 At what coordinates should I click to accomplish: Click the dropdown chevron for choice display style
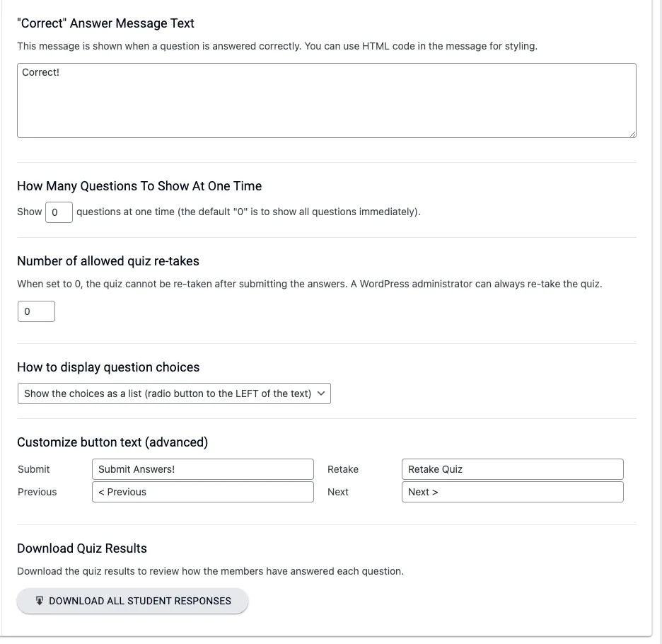click(x=322, y=393)
